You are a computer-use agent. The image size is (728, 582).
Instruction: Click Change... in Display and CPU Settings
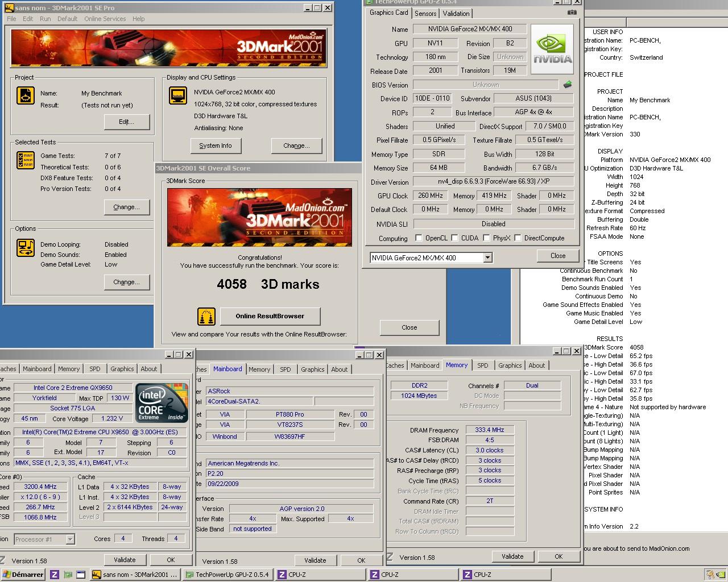296,145
